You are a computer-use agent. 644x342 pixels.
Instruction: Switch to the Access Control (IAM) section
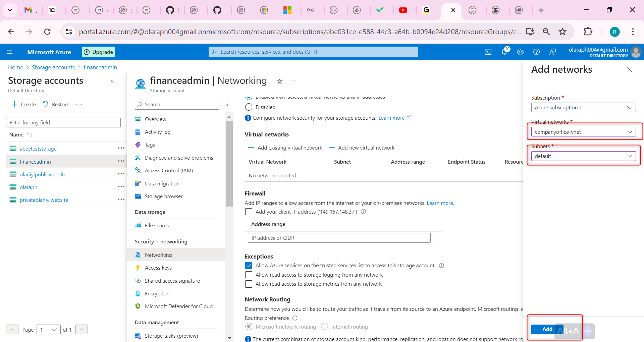point(169,170)
